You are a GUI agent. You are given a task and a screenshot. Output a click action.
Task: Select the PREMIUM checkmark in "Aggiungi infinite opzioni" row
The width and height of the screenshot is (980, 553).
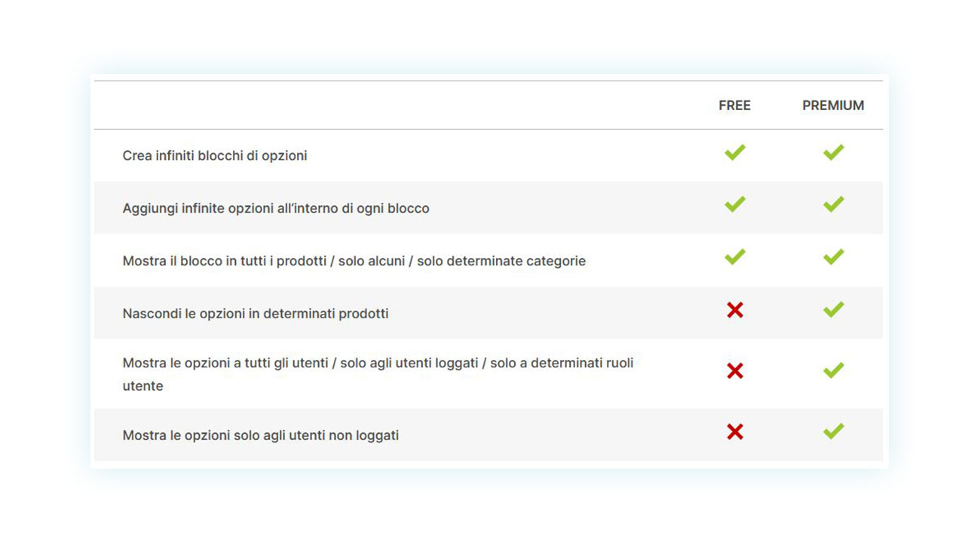click(833, 204)
